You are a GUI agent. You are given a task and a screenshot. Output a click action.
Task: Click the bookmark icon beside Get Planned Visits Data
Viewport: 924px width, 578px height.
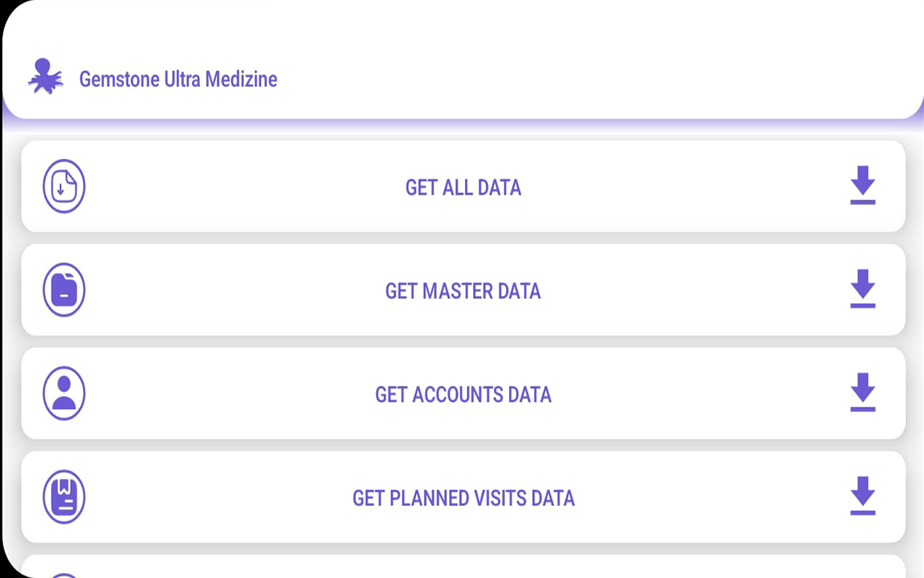pos(64,497)
